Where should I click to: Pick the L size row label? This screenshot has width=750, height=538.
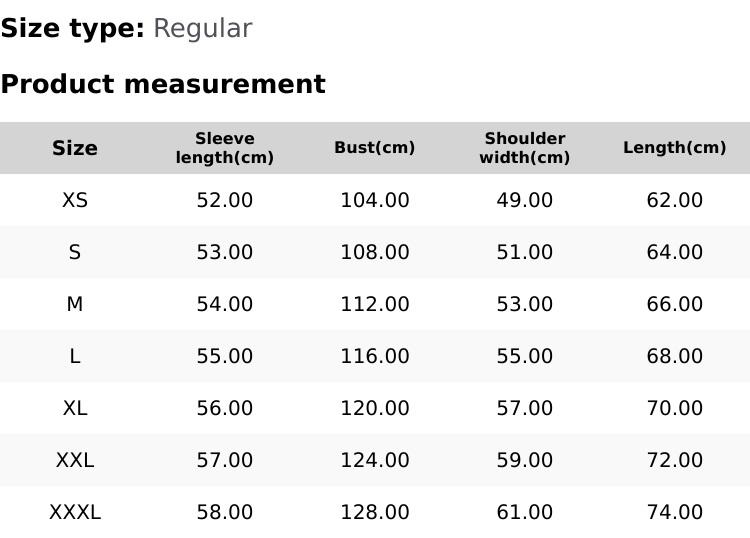[x=75, y=356]
